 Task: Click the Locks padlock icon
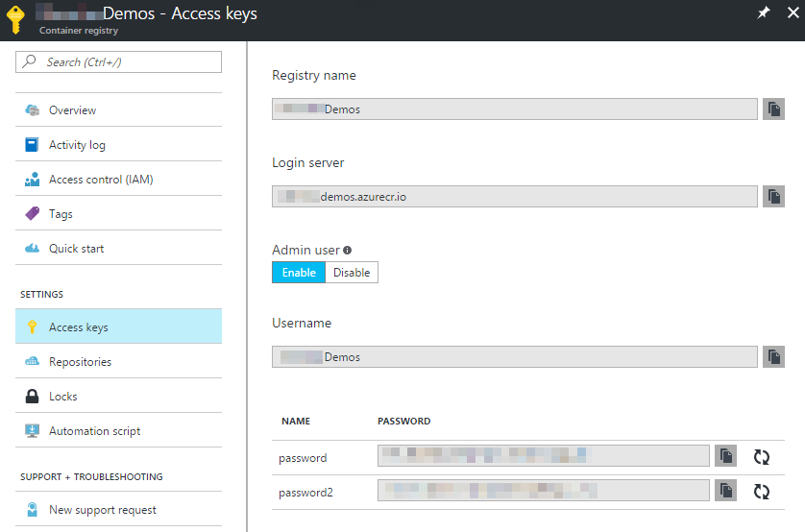(33, 396)
